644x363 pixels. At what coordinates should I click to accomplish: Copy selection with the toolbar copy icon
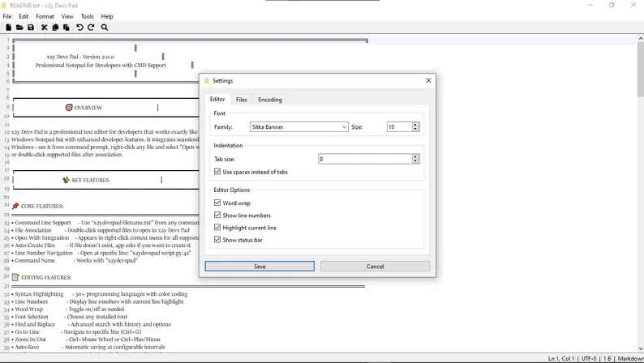tap(55, 28)
